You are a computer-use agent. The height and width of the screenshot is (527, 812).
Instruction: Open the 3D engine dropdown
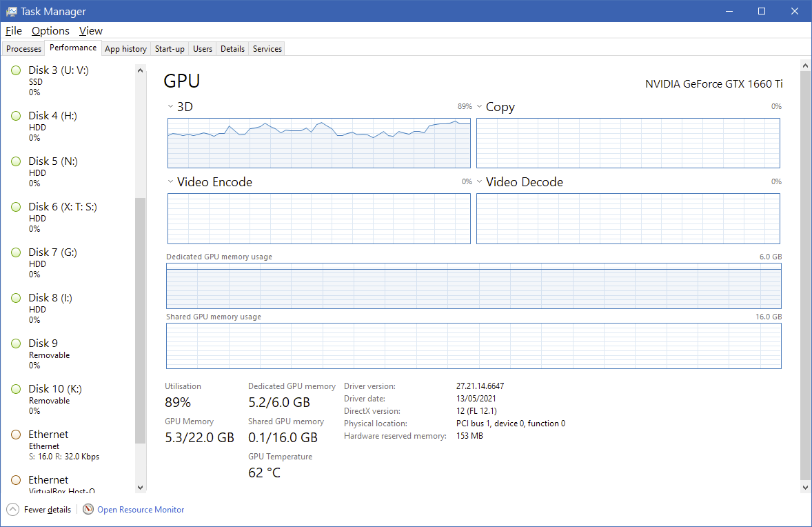[170, 106]
